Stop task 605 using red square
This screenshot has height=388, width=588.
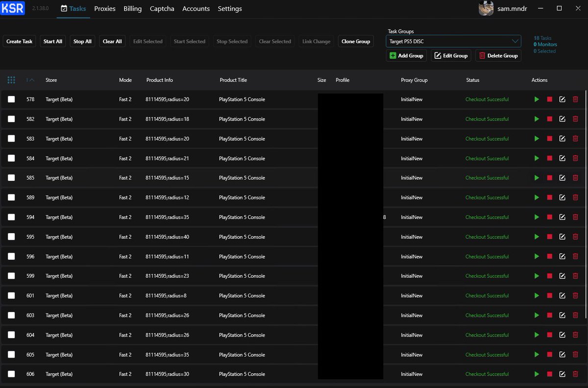pyautogui.click(x=550, y=355)
